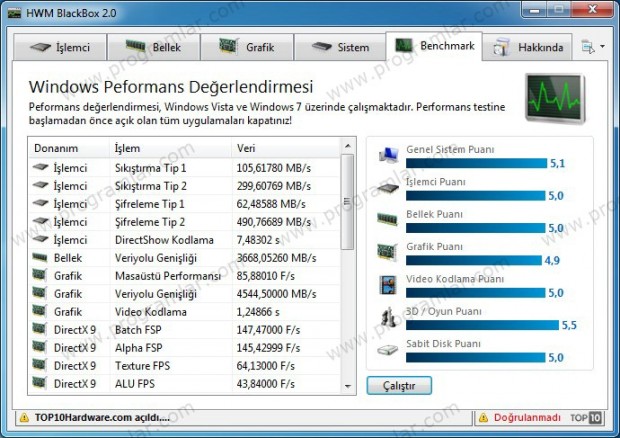The image size is (620, 438).
Task: Select the 'Sıkıştırma Tip 2' cell
Action: coord(151,186)
